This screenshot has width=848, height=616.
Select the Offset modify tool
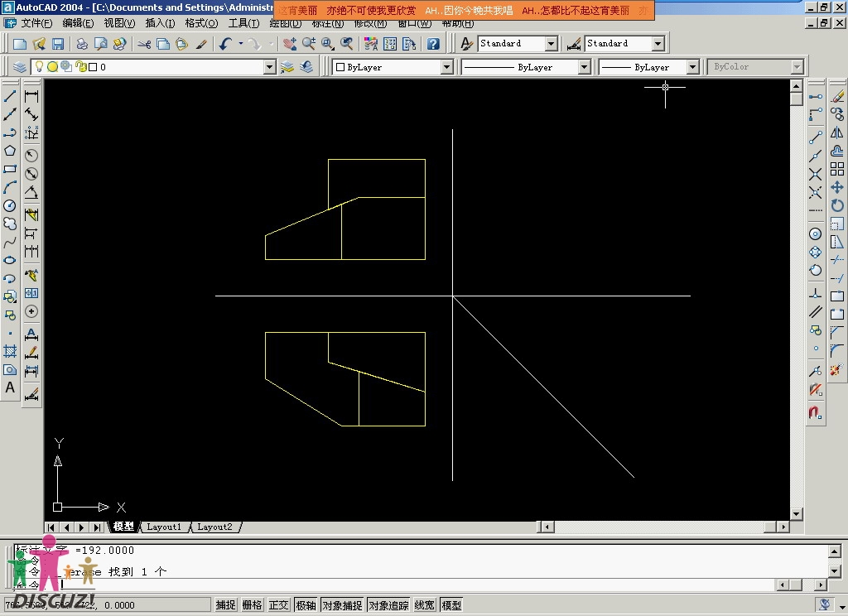tap(837, 151)
